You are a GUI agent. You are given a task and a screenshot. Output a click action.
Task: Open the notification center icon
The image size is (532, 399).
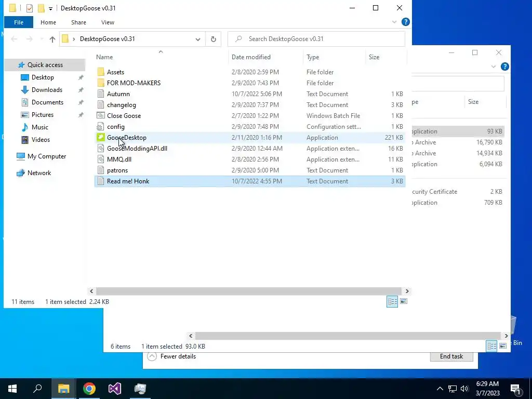point(515,389)
